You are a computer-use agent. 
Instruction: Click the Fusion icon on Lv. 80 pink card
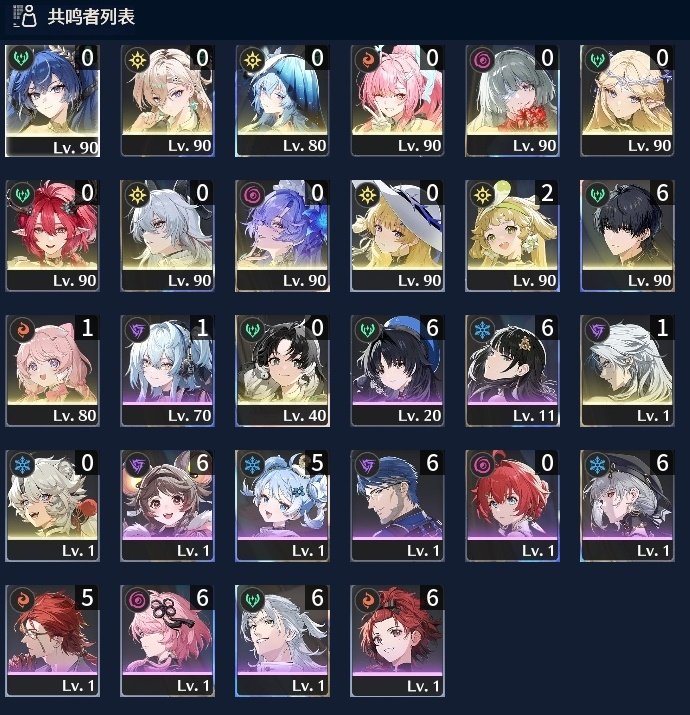pyautogui.click(x=23, y=330)
